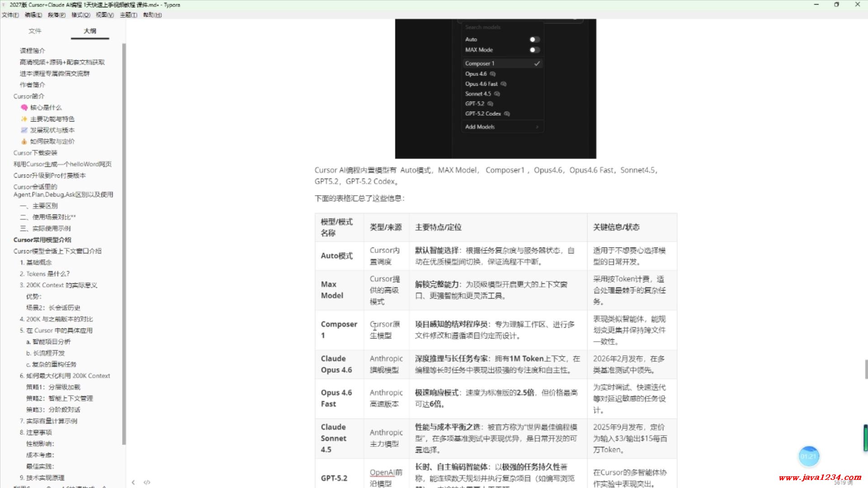Screen dimensions: 868x488
Task: Expand the Add Models submenu arrow
Action: [537, 127]
